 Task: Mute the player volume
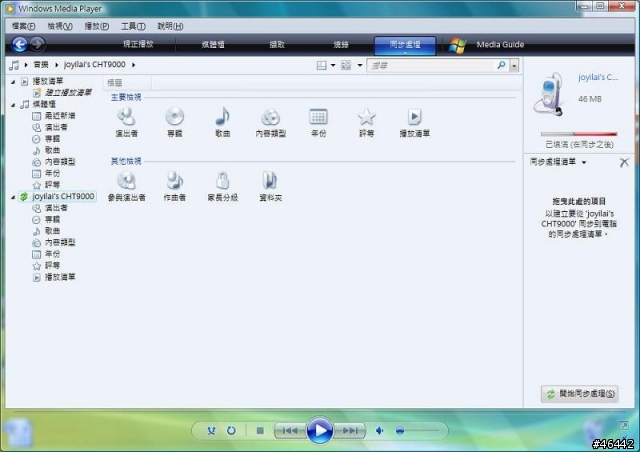(380, 431)
